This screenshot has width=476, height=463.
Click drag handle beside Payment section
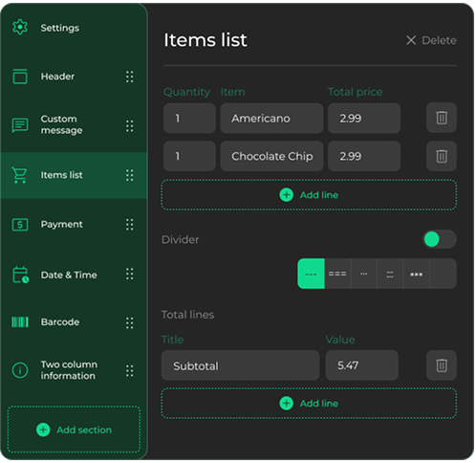click(x=130, y=225)
